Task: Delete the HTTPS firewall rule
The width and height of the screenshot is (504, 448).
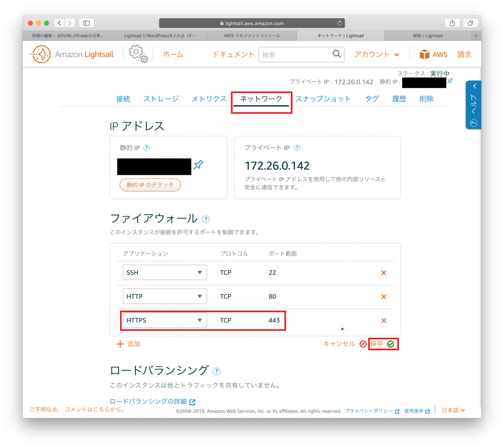Action: (x=383, y=320)
